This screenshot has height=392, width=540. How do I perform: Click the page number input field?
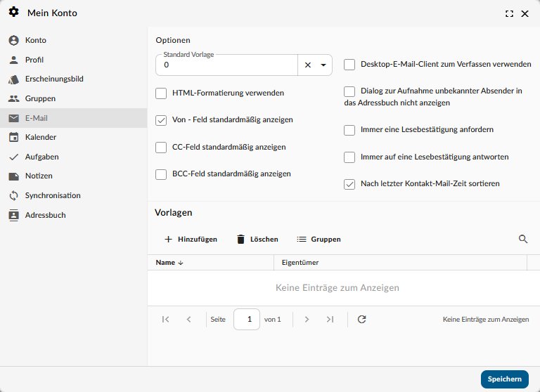pyautogui.click(x=247, y=319)
